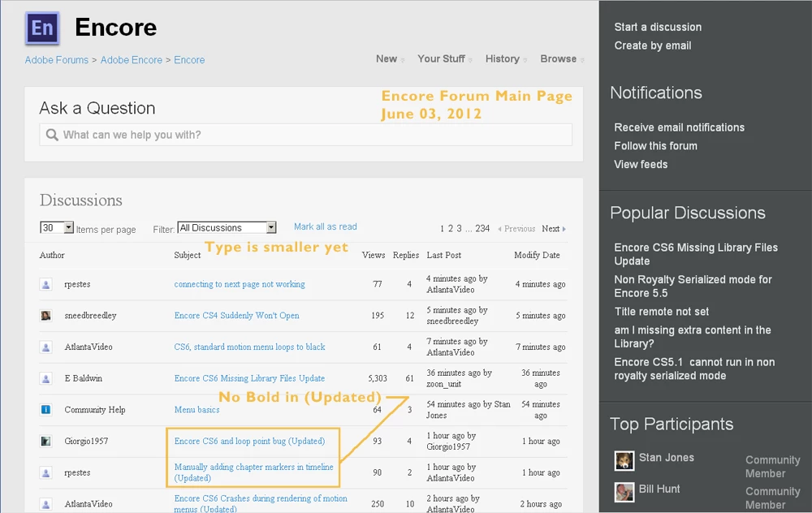Open rpestes avatar in connecting row

click(x=46, y=284)
